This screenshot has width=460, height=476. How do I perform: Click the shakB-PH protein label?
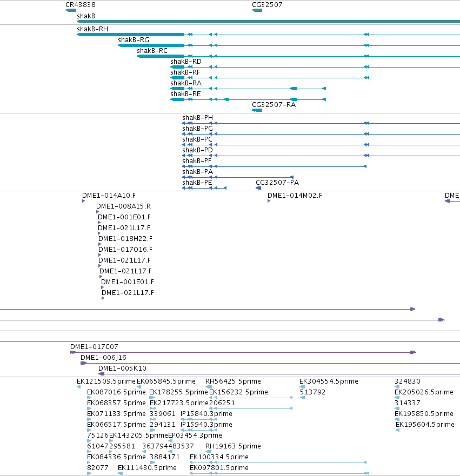tap(197, 118)
